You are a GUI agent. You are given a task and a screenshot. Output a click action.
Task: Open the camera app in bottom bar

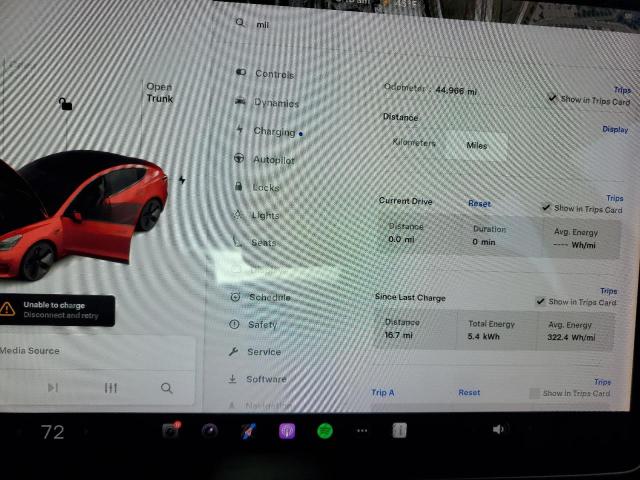coord(210,430)
